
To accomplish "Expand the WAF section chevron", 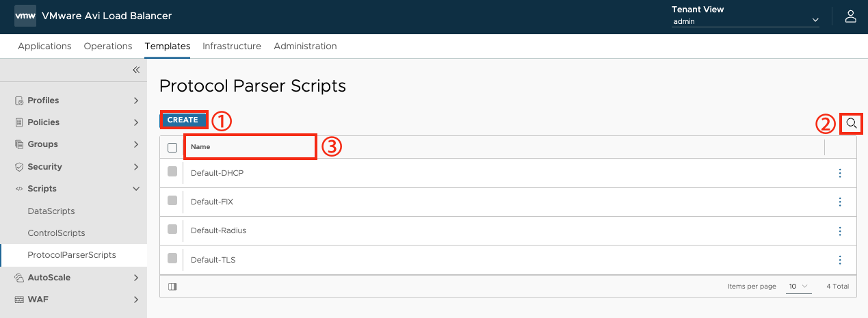I will (136, 300).
